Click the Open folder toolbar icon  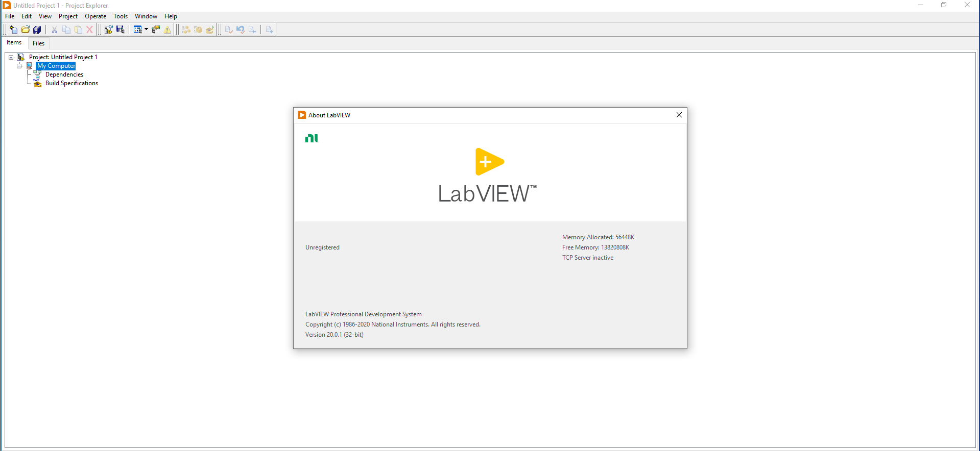pyautogui.click(x=26, y=30)
